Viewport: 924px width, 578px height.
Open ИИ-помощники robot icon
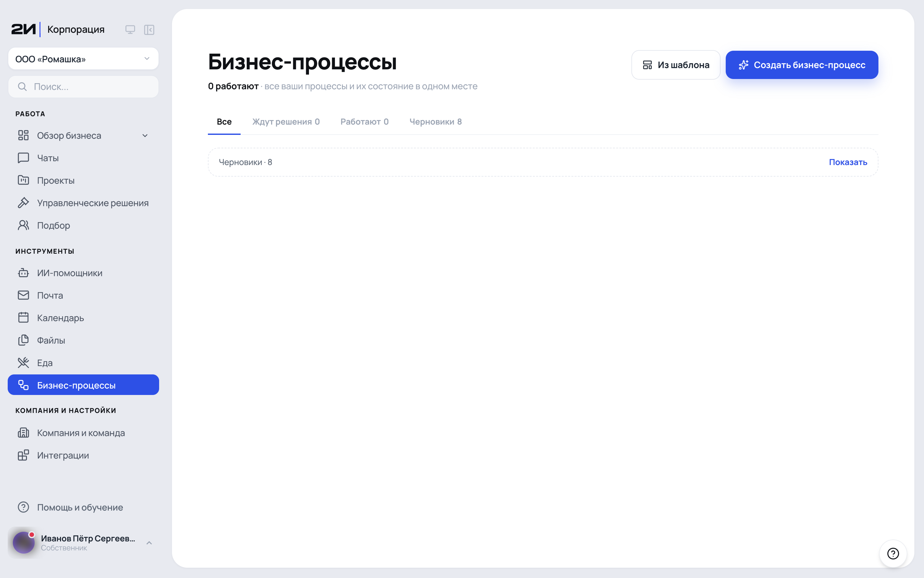pyautogui.click(x=23, y=273)
